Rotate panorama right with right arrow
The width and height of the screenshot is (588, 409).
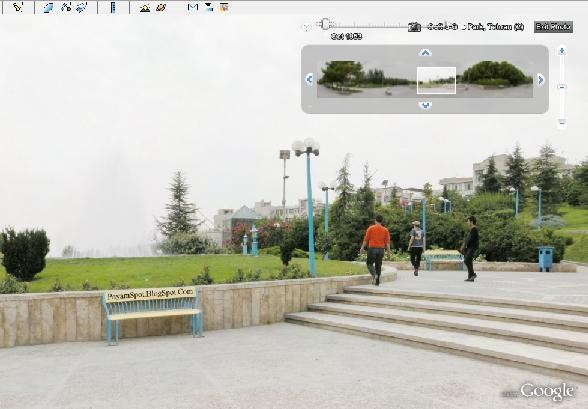(x=540, y=79)
